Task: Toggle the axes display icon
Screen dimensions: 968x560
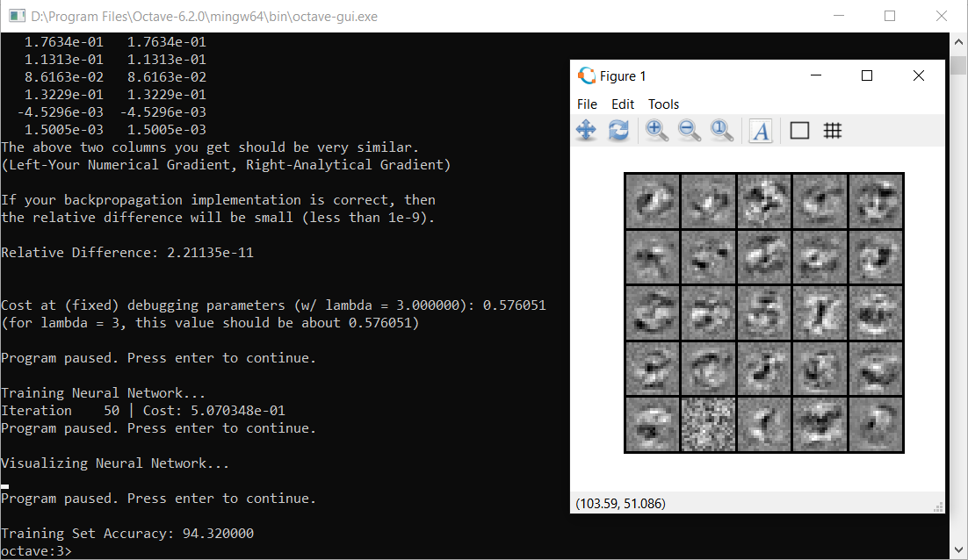Action: pyautogui.click(x=799, y=130)
